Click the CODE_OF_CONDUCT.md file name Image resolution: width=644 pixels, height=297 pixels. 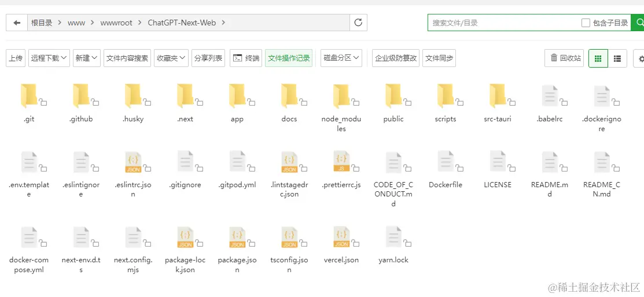point(394,194)
